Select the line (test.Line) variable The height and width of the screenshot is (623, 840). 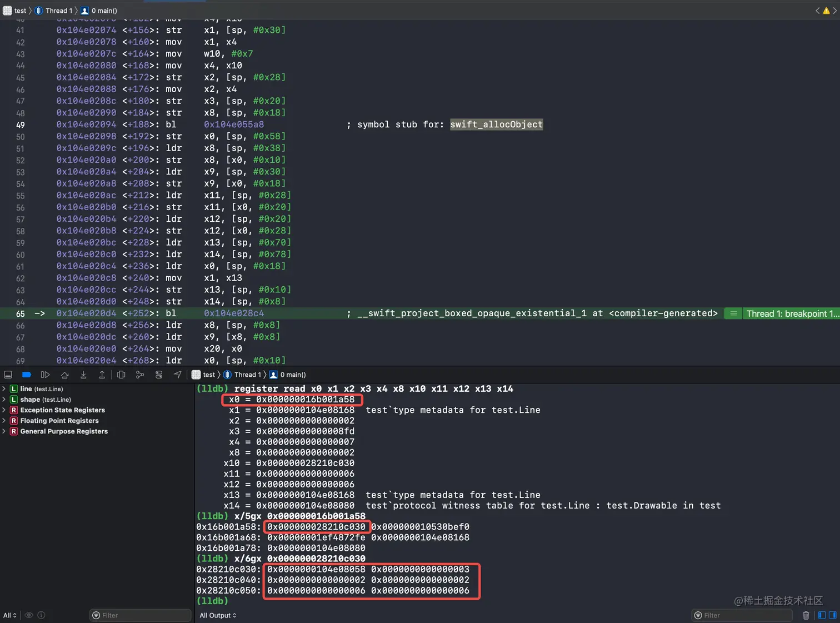pos(42,389)
